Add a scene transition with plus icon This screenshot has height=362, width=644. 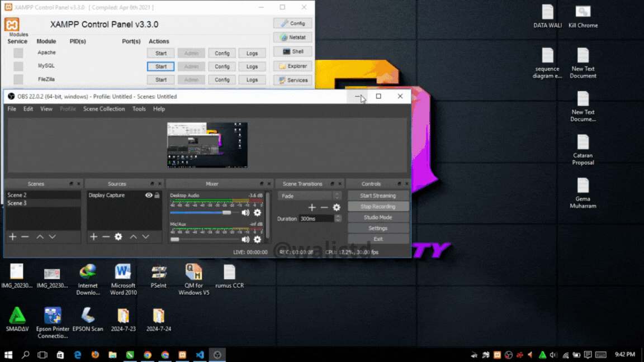click(x=312, y=207)
